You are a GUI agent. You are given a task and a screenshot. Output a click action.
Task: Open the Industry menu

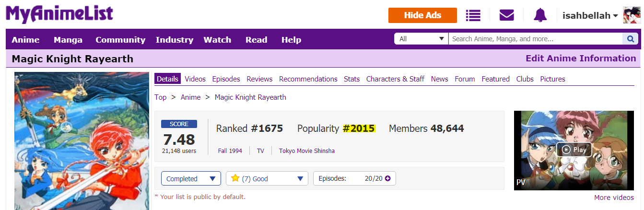coord(175,40)
